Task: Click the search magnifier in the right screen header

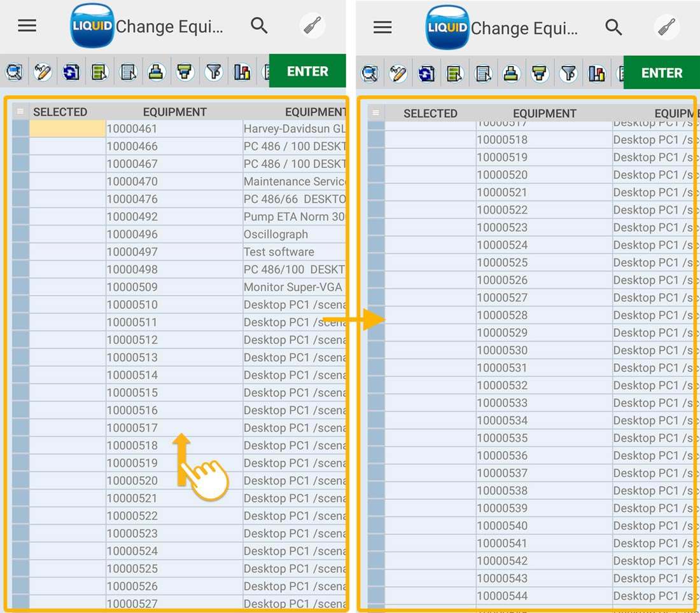Action: coord(613,27)
